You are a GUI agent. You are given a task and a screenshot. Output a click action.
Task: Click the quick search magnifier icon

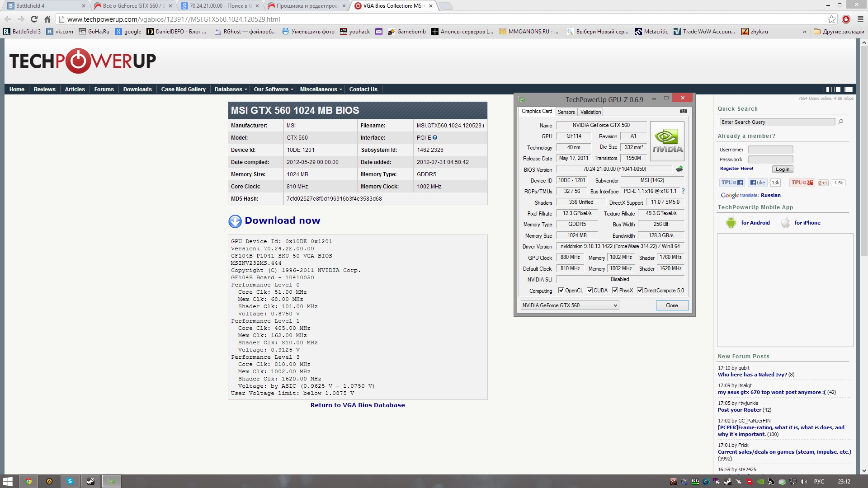coord(840,122)
